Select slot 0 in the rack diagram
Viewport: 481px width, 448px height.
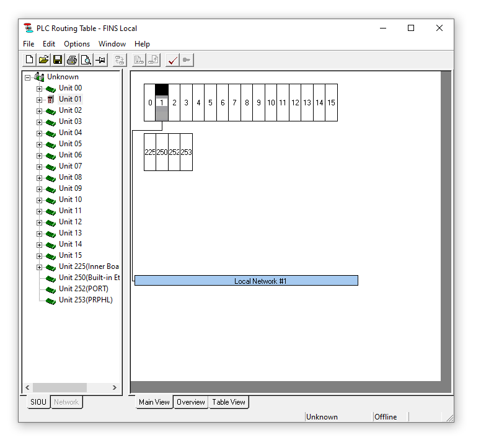point(150,103)
